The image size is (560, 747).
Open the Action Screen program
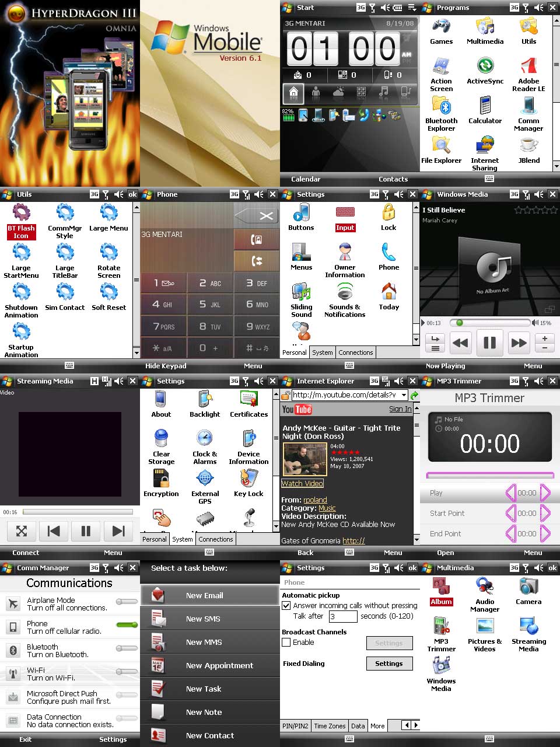(x=441, y=75)
